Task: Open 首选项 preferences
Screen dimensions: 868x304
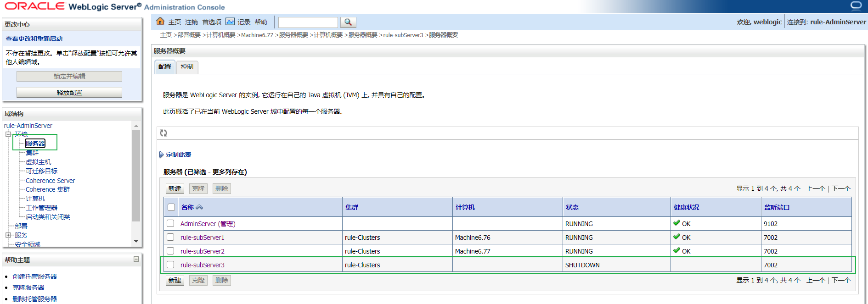Action: point(212,22)
